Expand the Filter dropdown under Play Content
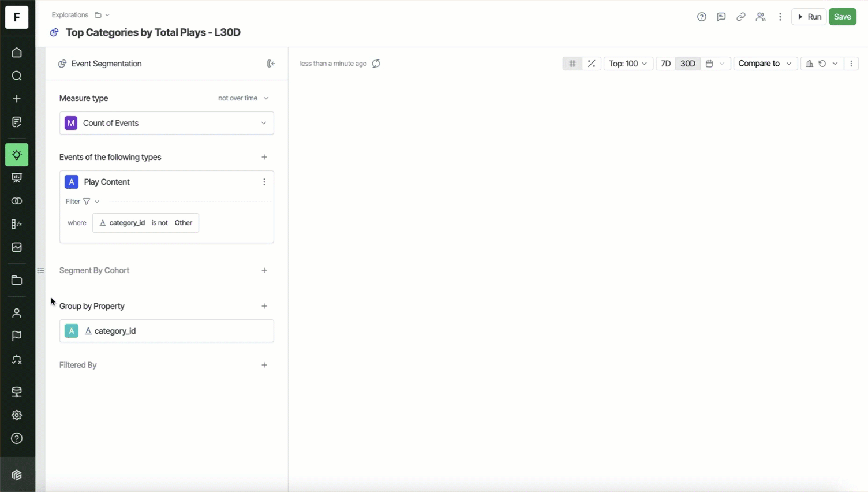 point(83,202)
